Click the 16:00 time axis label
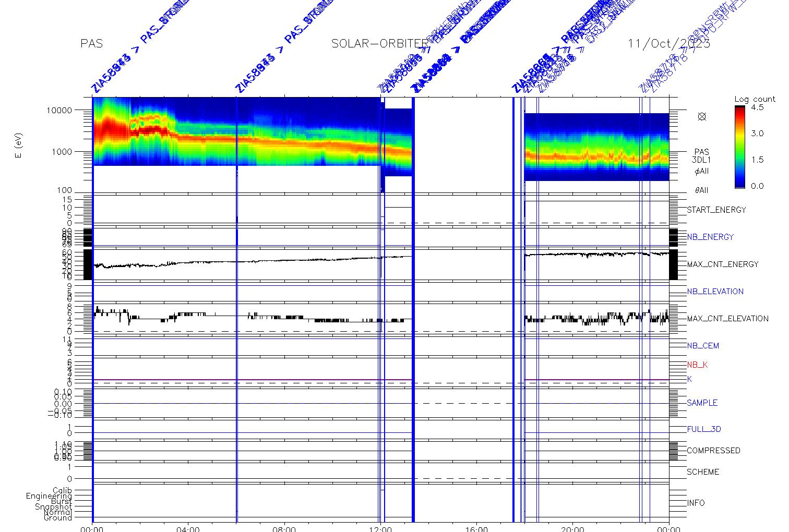This screenshot has width=789, height=532. 476,529
